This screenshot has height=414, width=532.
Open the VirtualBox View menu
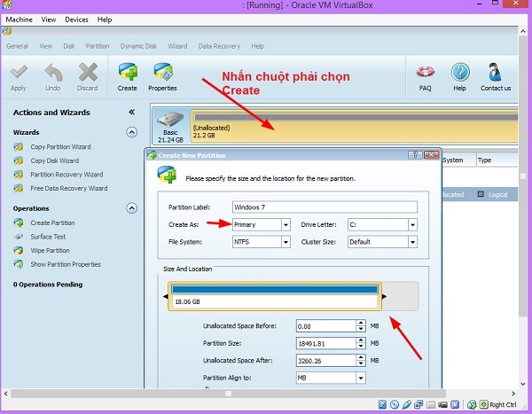click(x=49, y=20)
